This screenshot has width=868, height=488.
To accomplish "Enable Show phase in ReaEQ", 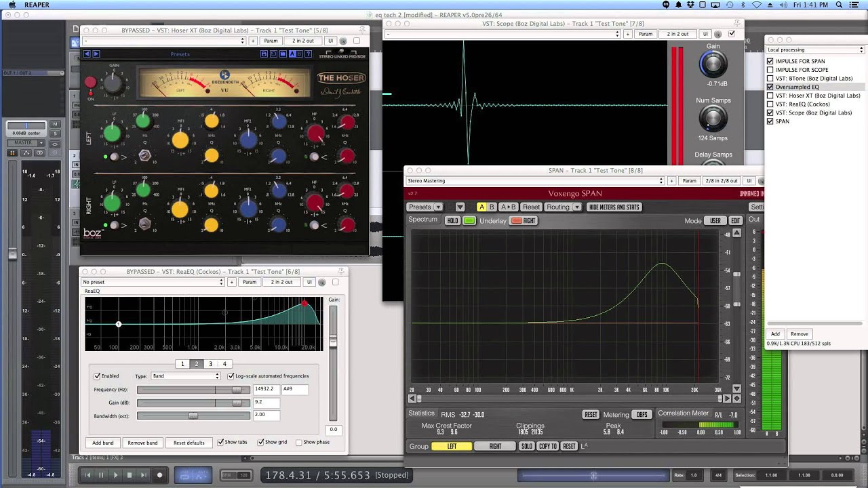I will [299, 442].
